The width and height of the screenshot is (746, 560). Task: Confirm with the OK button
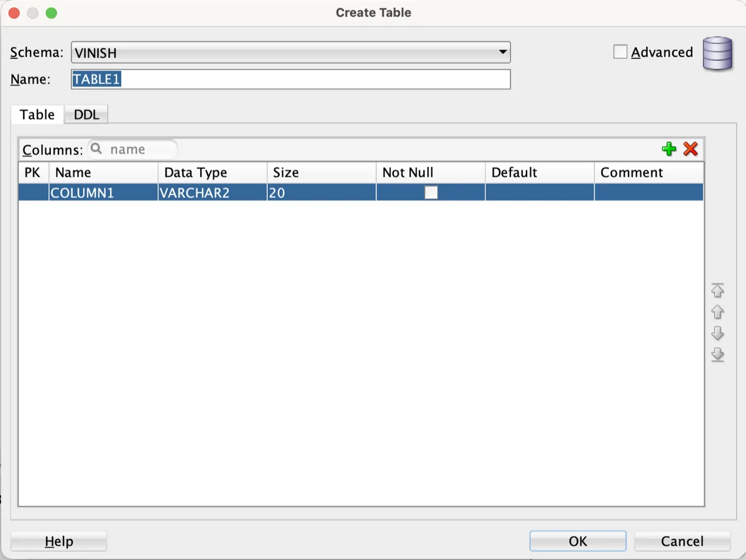(x=578, y=541)
